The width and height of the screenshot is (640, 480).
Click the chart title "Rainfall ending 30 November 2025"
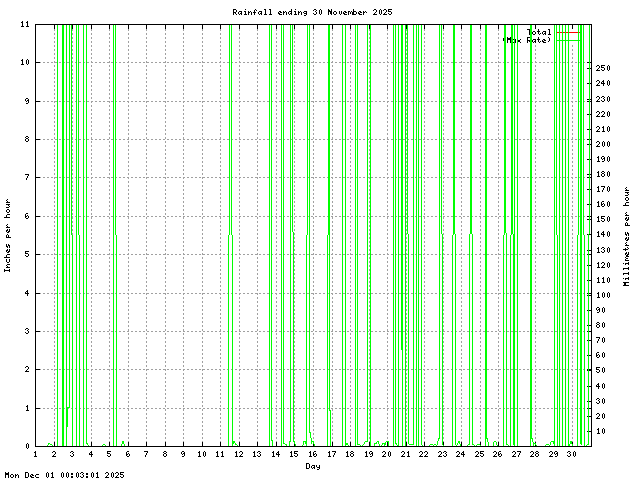tap(312, 12)
